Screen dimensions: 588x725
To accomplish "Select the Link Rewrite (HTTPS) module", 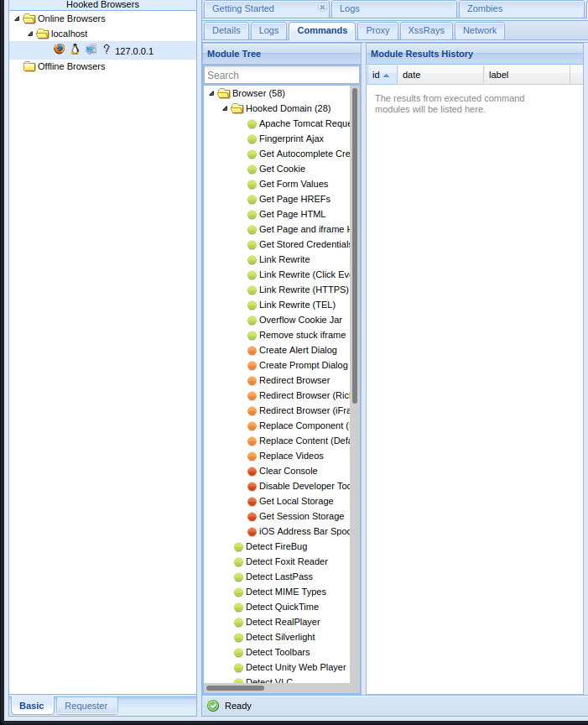I will tap(304, 289).
